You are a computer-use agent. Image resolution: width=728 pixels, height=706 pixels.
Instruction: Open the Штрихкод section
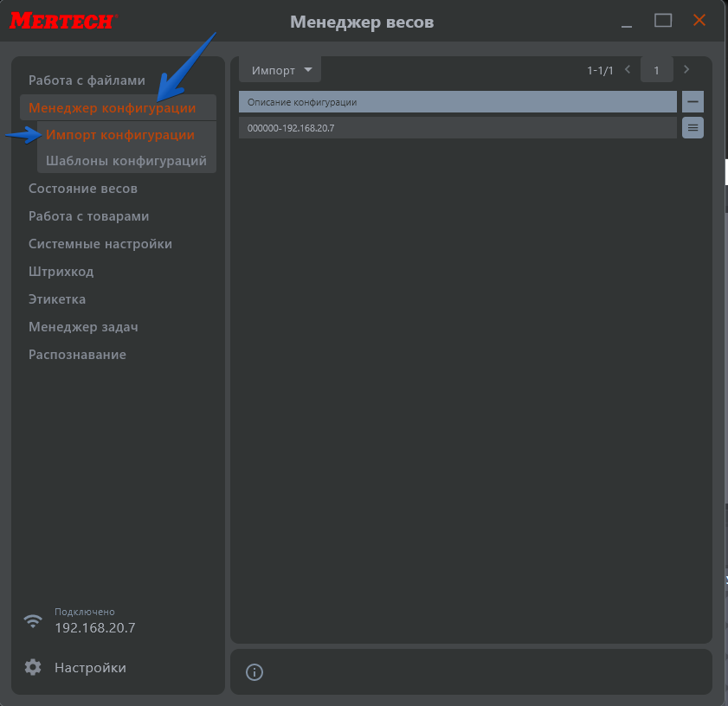[x=61, y=272]
